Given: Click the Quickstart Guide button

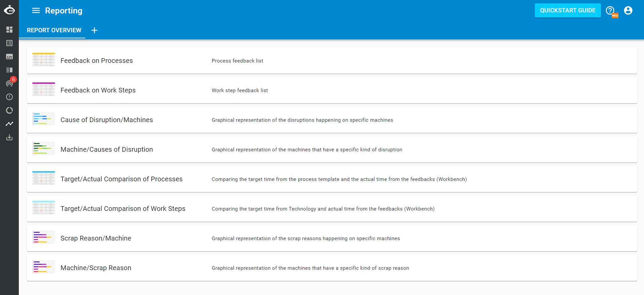Looking at the screenshot, I should click(568, 10).
